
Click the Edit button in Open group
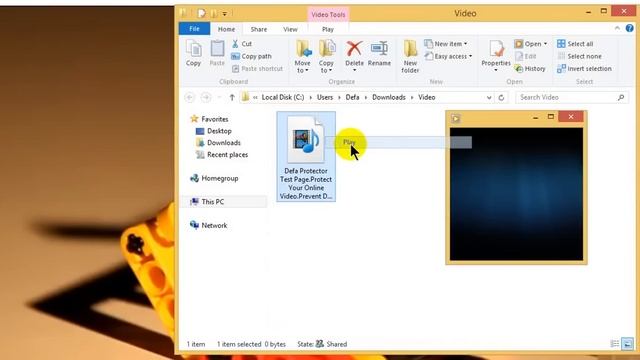pos(526,56)
